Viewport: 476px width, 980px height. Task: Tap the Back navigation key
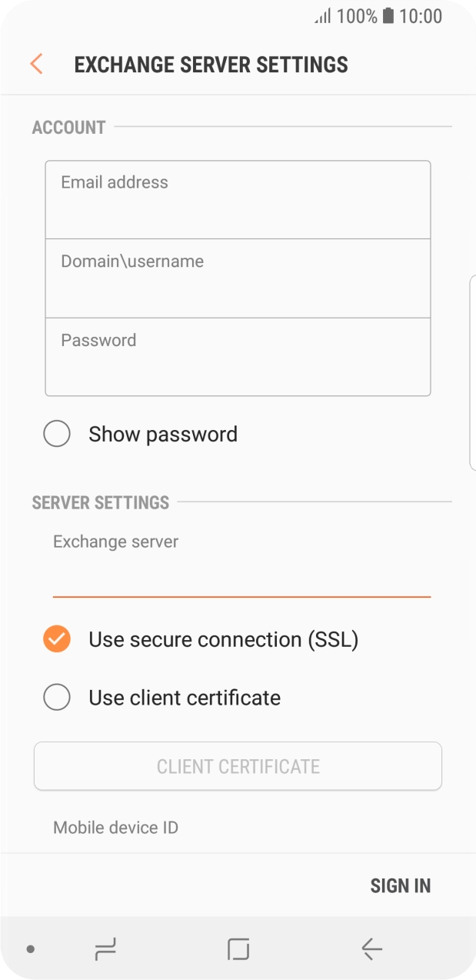pos(371,950)
